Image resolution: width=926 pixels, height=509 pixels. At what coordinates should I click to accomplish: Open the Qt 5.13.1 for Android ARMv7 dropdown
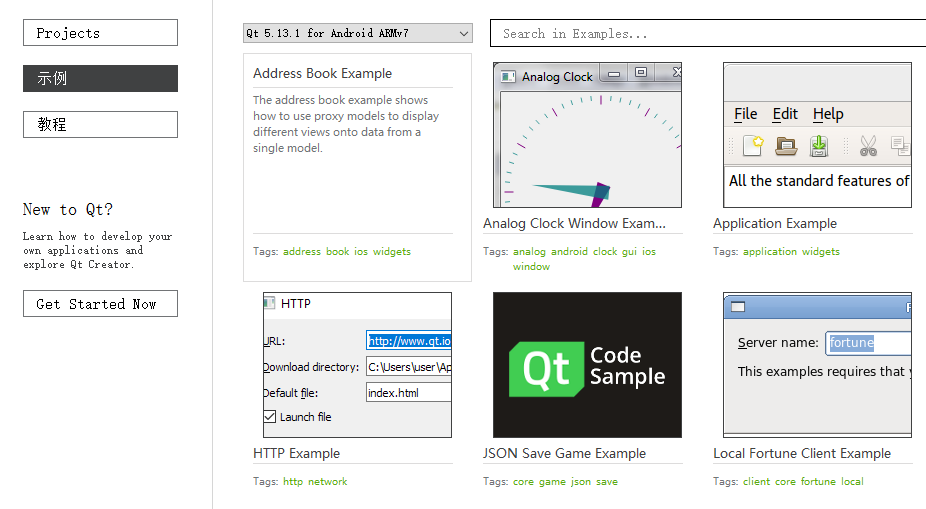coord(357,33)
